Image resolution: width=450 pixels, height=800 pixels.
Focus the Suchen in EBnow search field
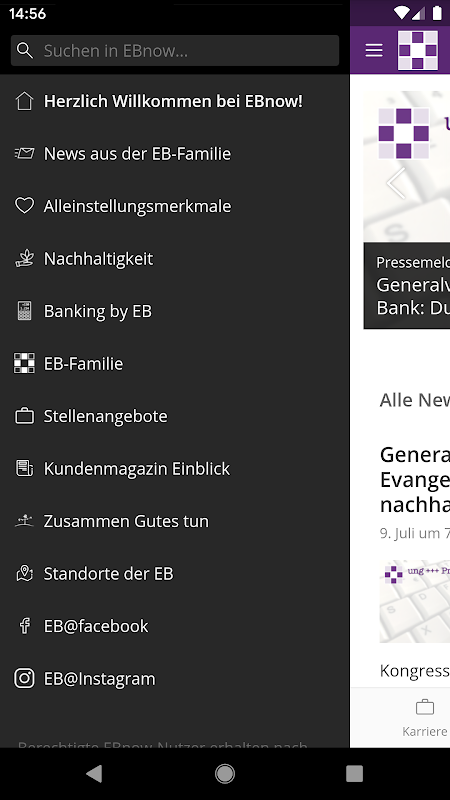click(x=175, y=51)
